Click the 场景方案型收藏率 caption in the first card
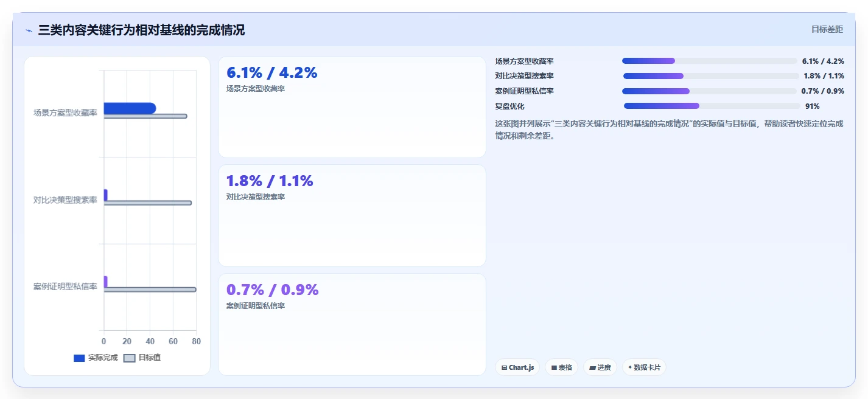 pos(256,89)
